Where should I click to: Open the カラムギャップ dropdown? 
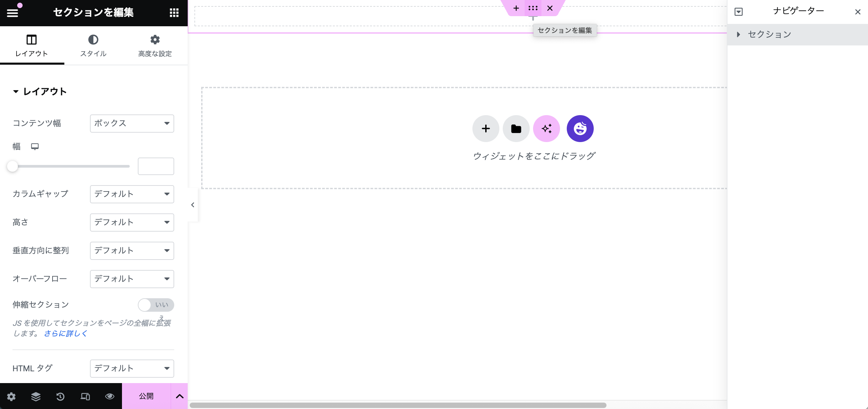(x=132, y=194)
